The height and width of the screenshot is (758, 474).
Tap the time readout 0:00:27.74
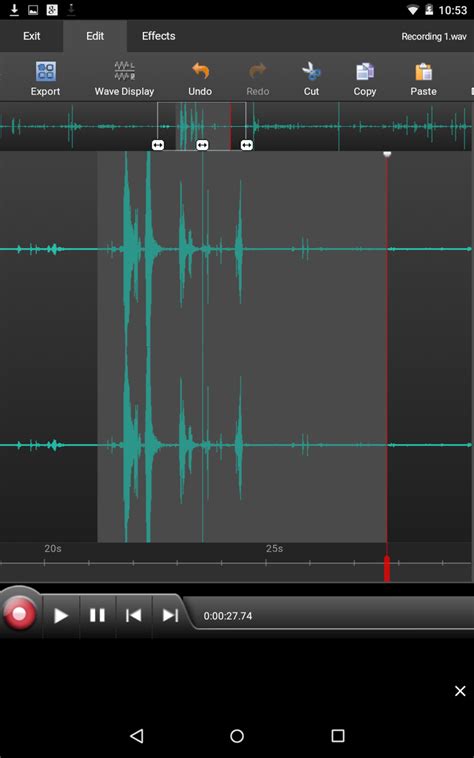[x=228, y=616]
